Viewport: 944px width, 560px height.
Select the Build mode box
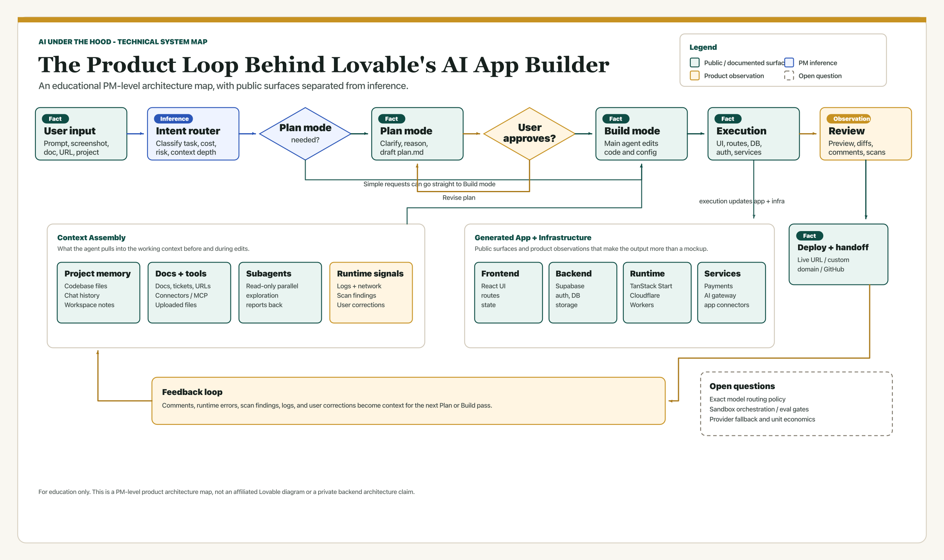(642, 134)
